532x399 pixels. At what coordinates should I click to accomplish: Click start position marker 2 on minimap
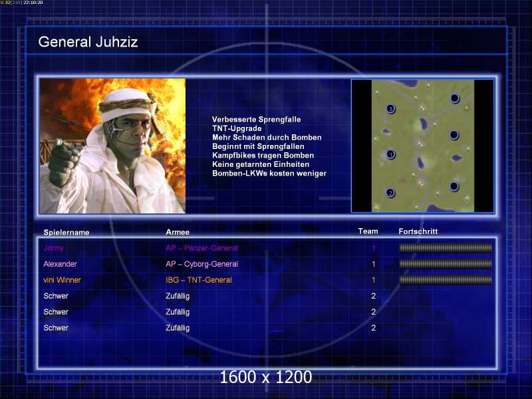pyautogui.click(x=390, y=193)
